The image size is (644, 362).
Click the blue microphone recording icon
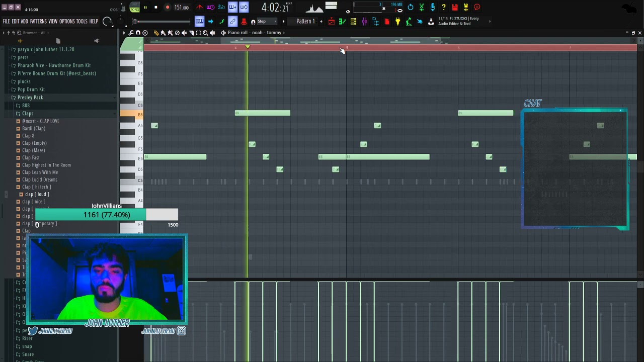pyautogui.click(x=433, y=7)
